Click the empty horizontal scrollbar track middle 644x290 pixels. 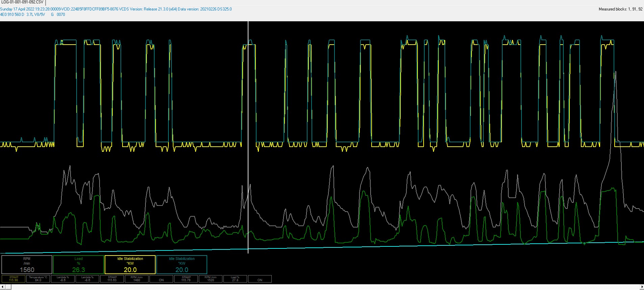pos(324,287)
